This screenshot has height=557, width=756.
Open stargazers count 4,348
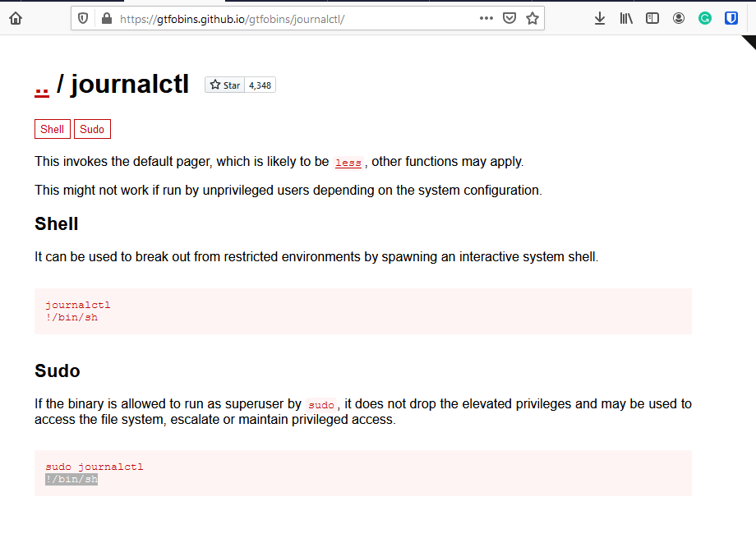point(260,85)
